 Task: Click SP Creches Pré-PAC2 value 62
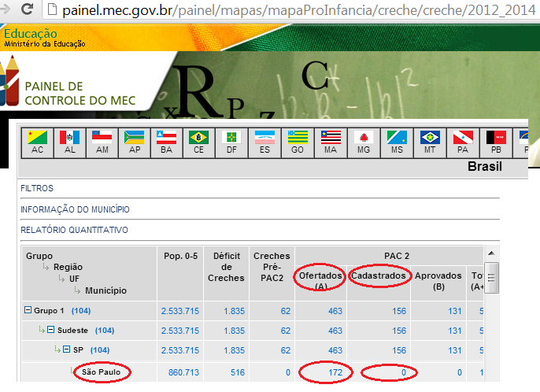pos(286,350)
